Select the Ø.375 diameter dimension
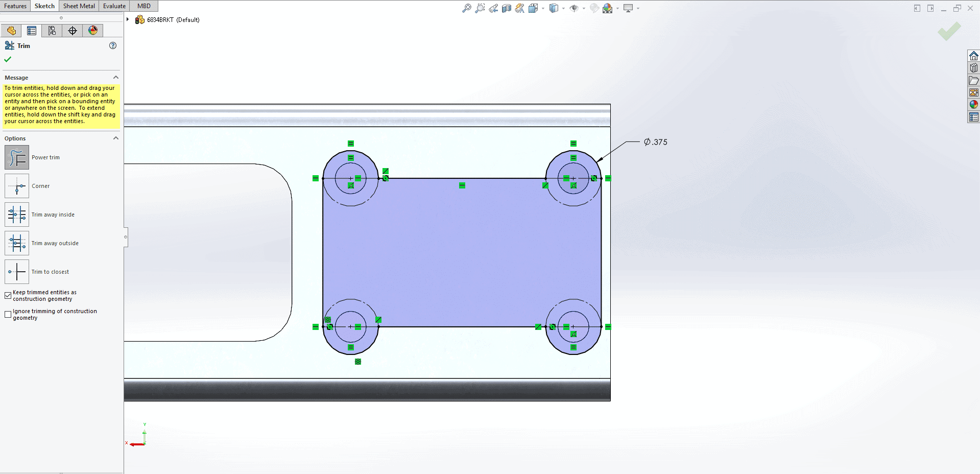 coord(656,142)
